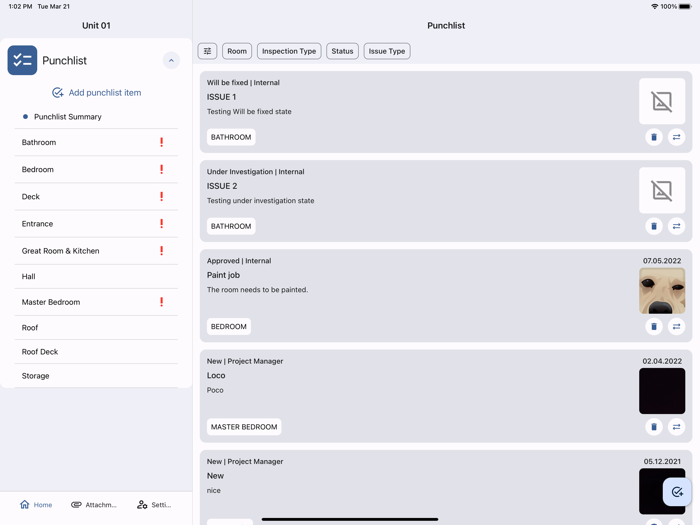Click the Wi-Fi status icon

pos(654,6)
